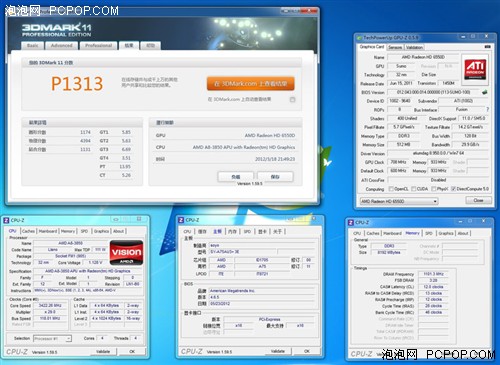The height and width of the screenshot is (365, 500).
Task: Click the CPU-Z icon of the Memory window
Action: coord(351,222)
